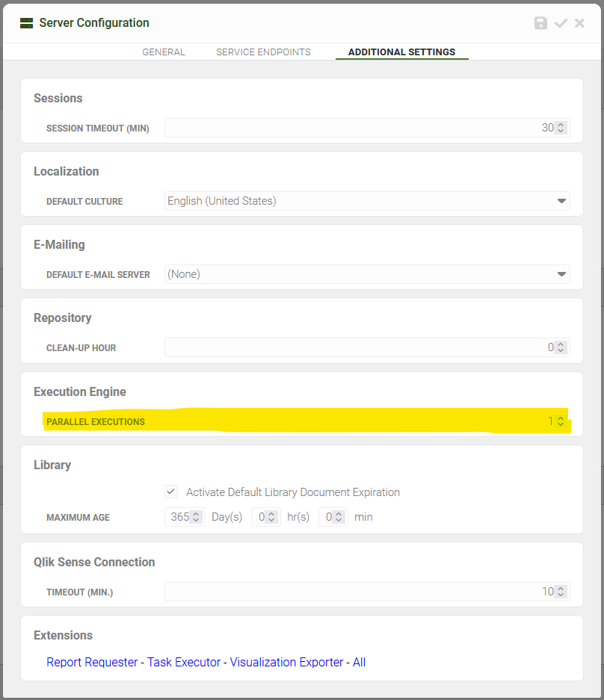Increase parallel executions with up arrow

click(x=561, y=418)
